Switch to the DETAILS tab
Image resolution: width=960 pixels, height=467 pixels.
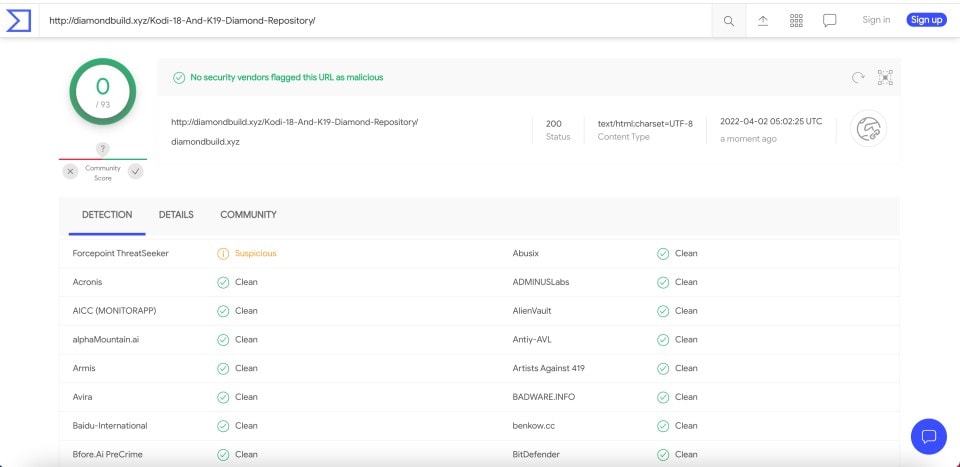point(176,215)
